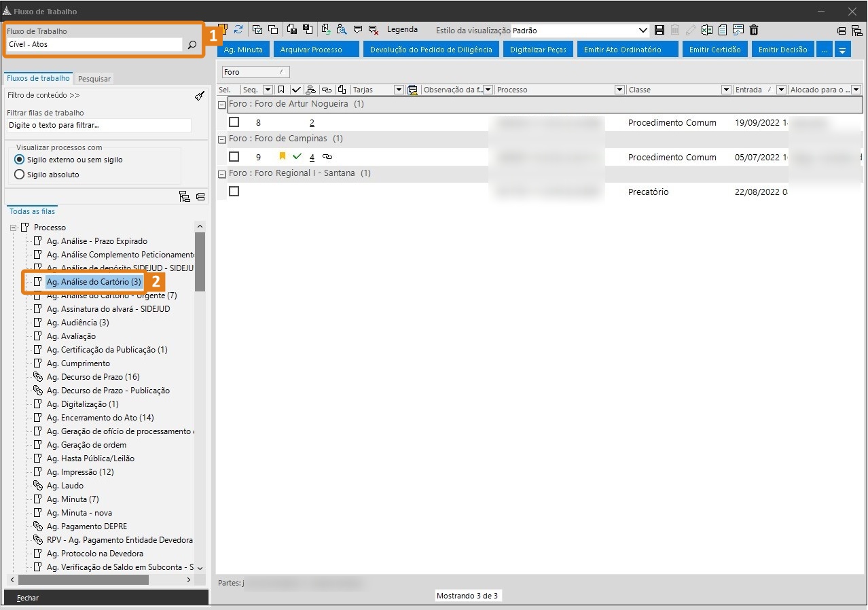Click the hierarchy column header icon
Viewport: 868px width, 610px height.
(311, 90)
